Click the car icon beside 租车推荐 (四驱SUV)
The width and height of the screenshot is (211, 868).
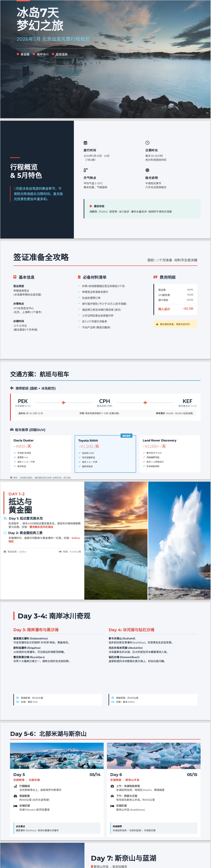(12, 430)
